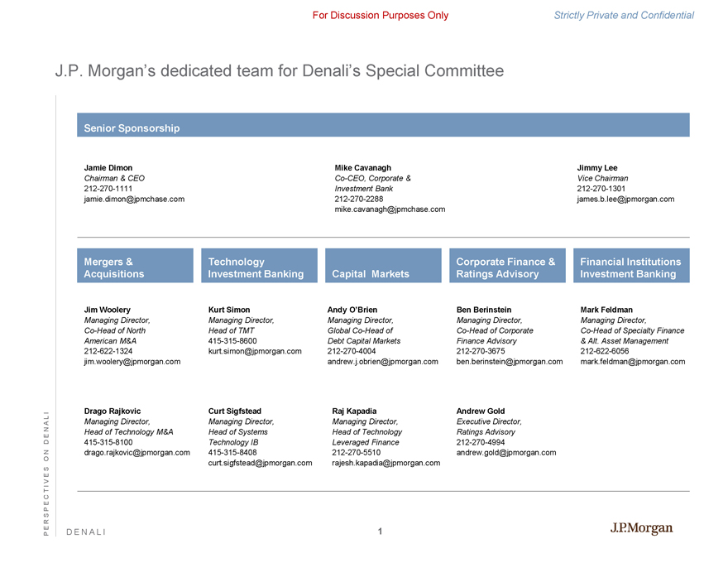728x563 pixels.
Task: Click mark.feldman@jpmorgan.com email link
Action: coord(633,361)
